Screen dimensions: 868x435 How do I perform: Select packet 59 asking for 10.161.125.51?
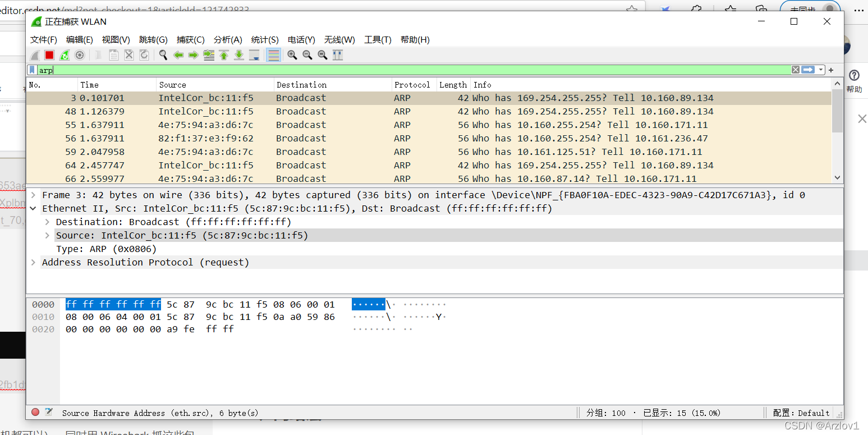[429, 152]
